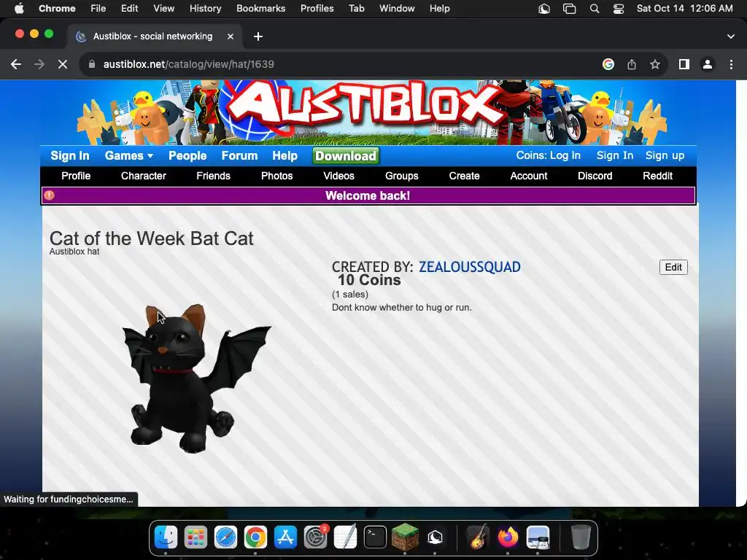Open TextEdit from the dock
Viewport: 747px width, 560px height.
coord(345,537)
